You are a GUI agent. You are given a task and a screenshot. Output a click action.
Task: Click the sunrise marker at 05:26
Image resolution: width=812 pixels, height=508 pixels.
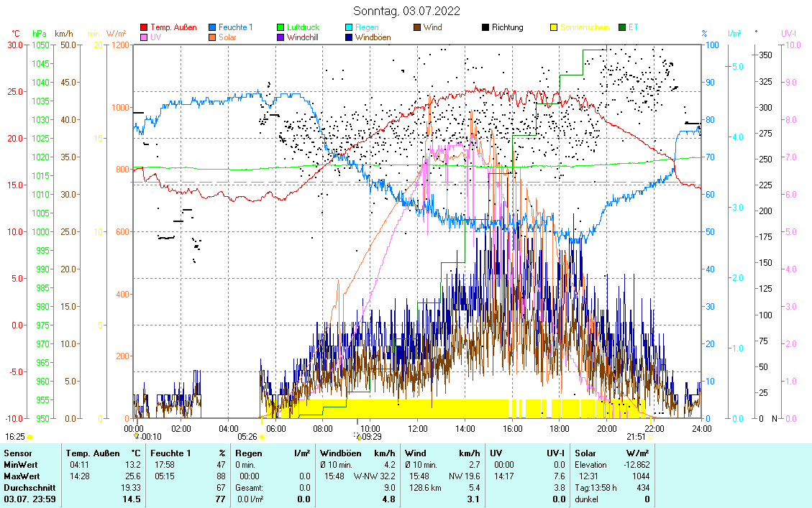pyautogui.click(x=262, y=436)
